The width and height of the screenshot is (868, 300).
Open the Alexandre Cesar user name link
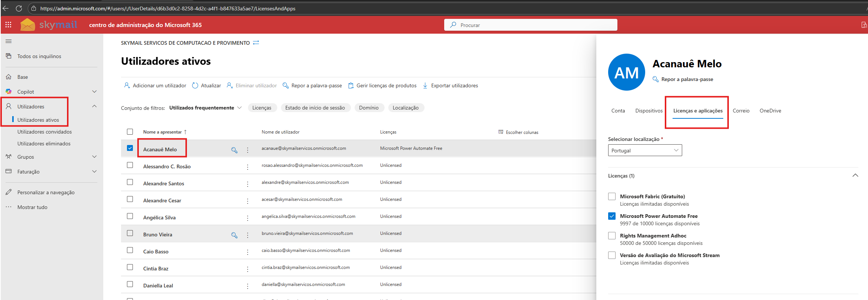[x=162, y=200]
